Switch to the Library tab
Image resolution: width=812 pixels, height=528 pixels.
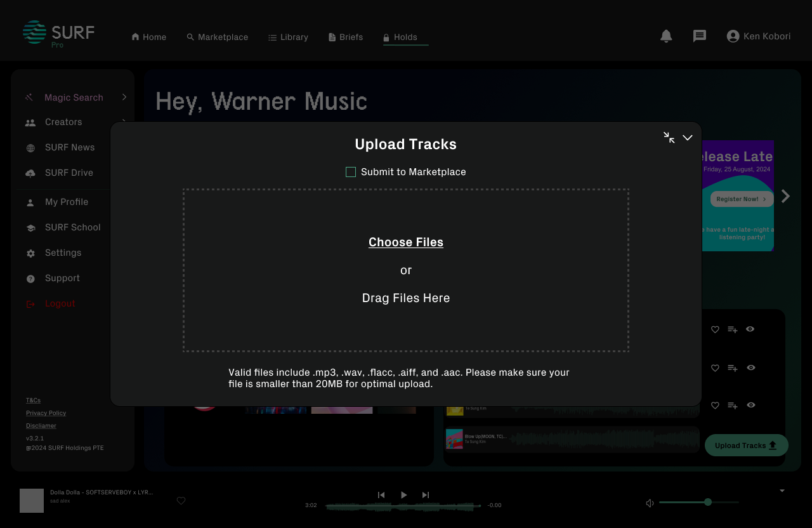[288, 37]
